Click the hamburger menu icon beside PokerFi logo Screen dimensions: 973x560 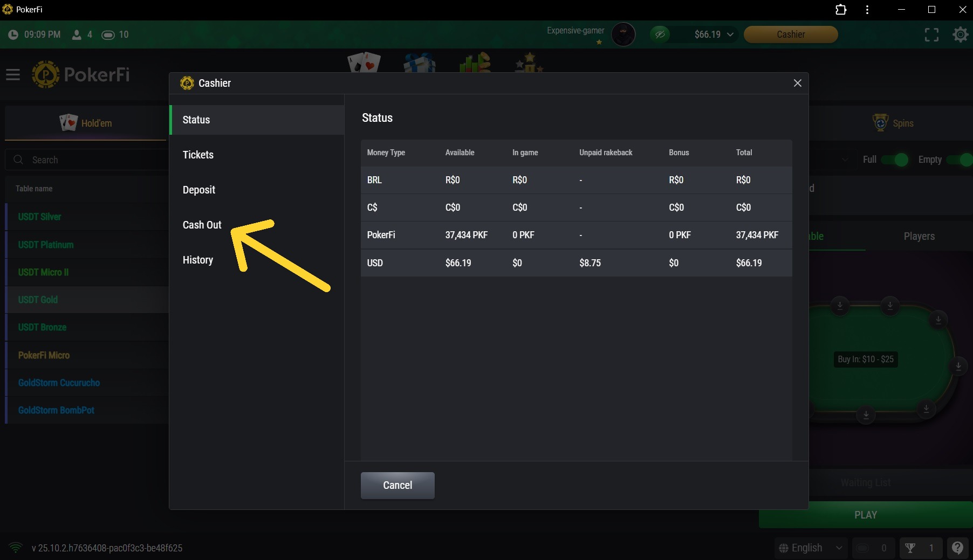tap(13, 75)
